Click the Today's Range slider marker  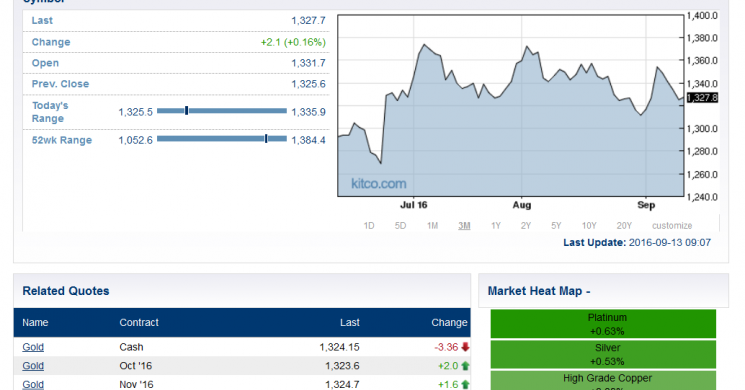pos(187,111)
